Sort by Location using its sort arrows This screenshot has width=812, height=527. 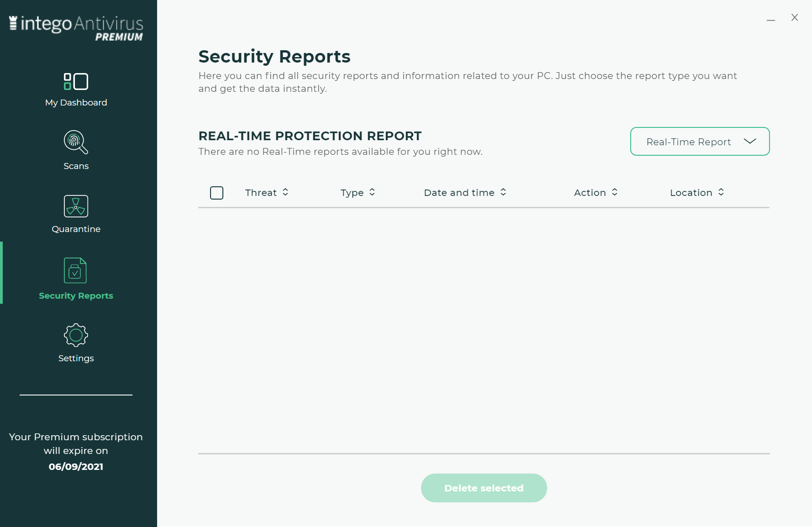721,192
